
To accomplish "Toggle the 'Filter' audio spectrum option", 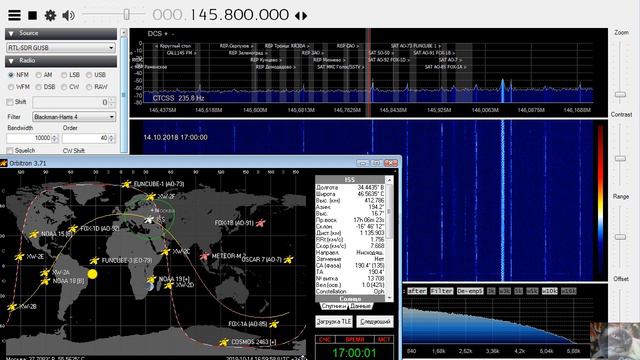I will (442, 291).
